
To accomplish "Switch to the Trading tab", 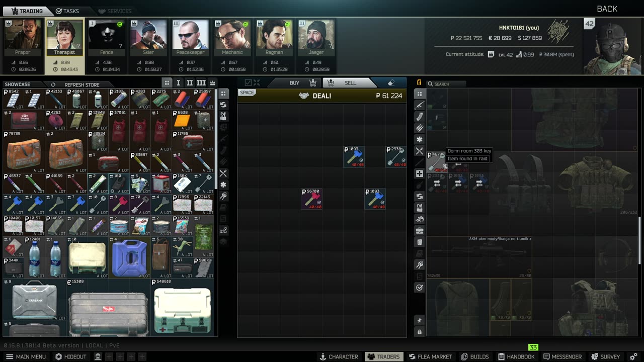I will click(x=27, y=11).
